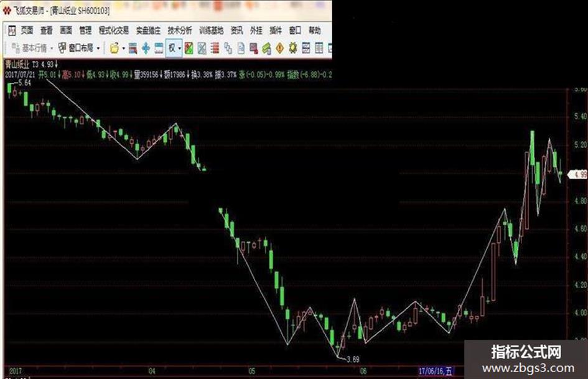Click the 4.00 price axis label
This screenshot has width=588, height=379.
point(581,312)
